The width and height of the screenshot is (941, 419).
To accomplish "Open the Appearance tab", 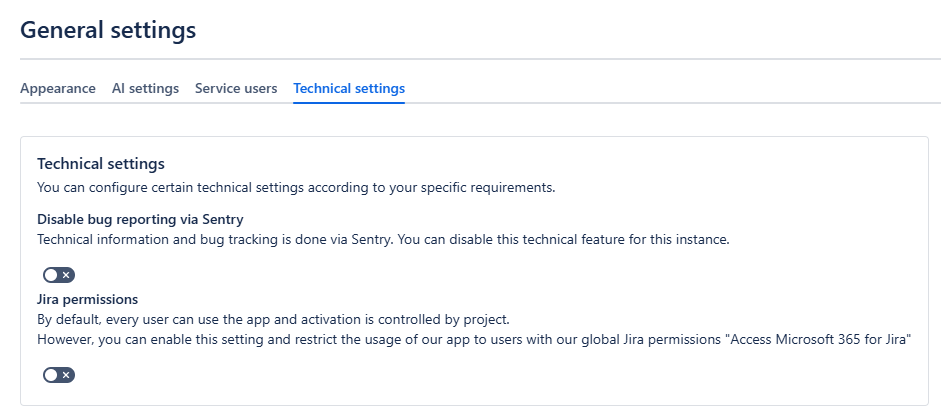I will tap(58, 88).
